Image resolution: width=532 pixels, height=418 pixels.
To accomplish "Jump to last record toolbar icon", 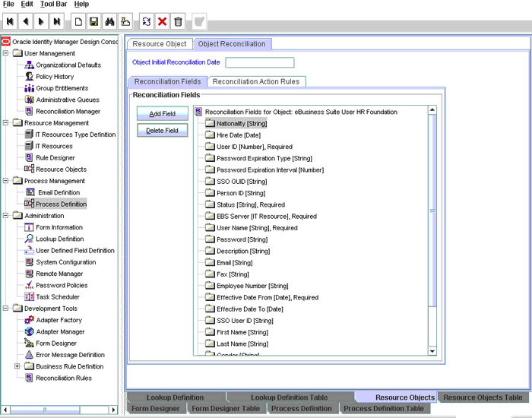I will [x=57, y=22].
